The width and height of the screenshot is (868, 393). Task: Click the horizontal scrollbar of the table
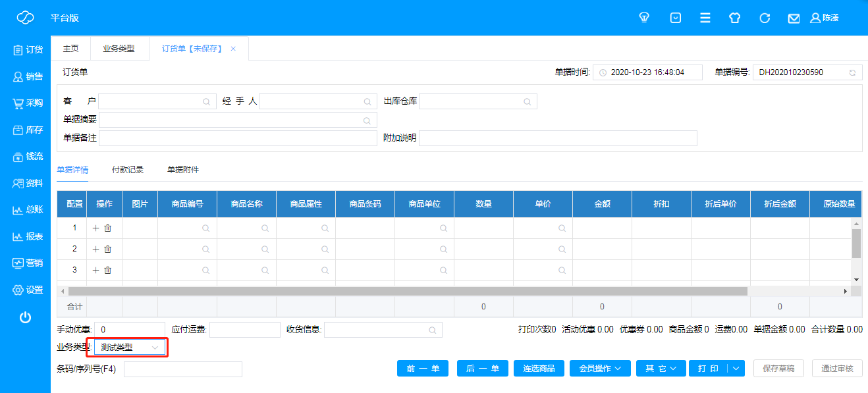[407, 291]
